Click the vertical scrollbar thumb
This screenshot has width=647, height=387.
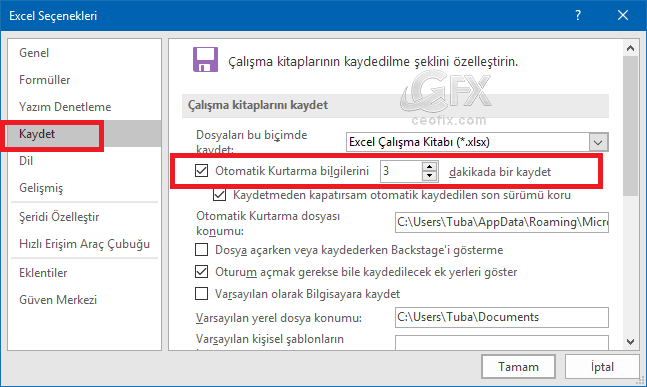point(630,126)
